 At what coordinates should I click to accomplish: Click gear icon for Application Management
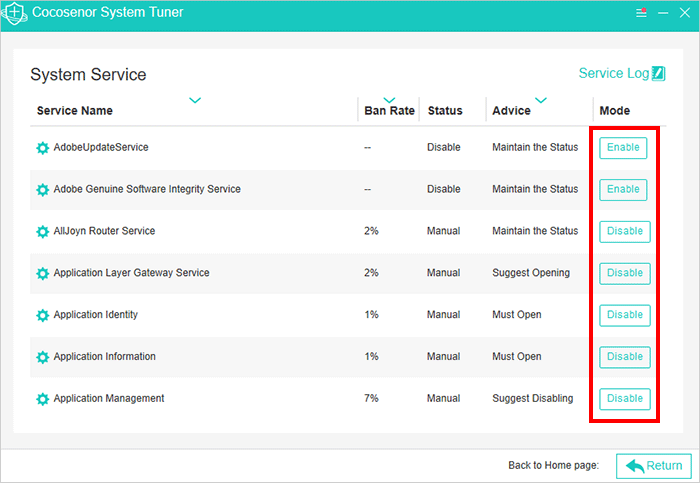[42, 399]
